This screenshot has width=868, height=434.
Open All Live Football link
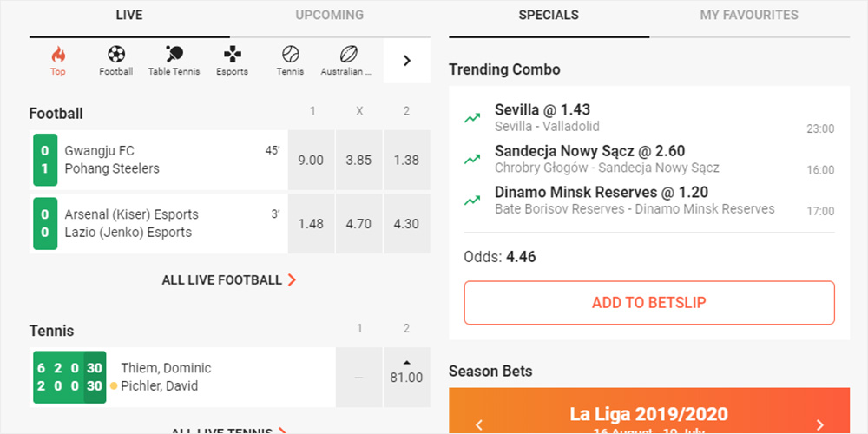pos(229,280)
